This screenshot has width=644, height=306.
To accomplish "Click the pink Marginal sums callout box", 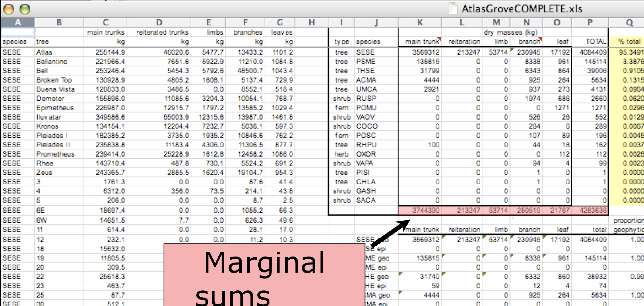I will 264,275.
